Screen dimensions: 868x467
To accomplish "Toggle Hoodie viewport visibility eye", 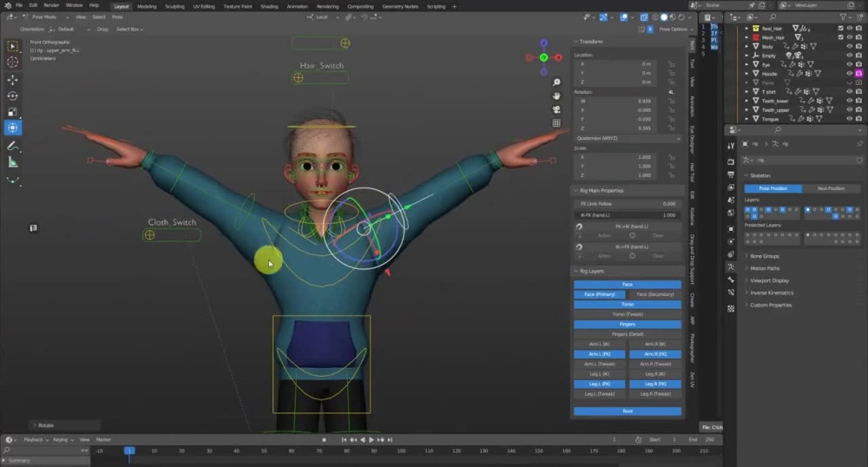I will pyautogui.click(x=850, y=74).
